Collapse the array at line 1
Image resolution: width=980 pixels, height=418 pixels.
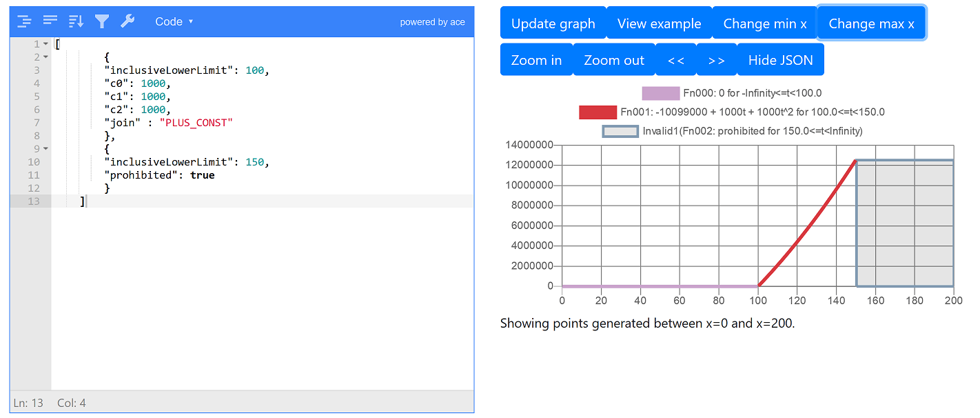45,44
